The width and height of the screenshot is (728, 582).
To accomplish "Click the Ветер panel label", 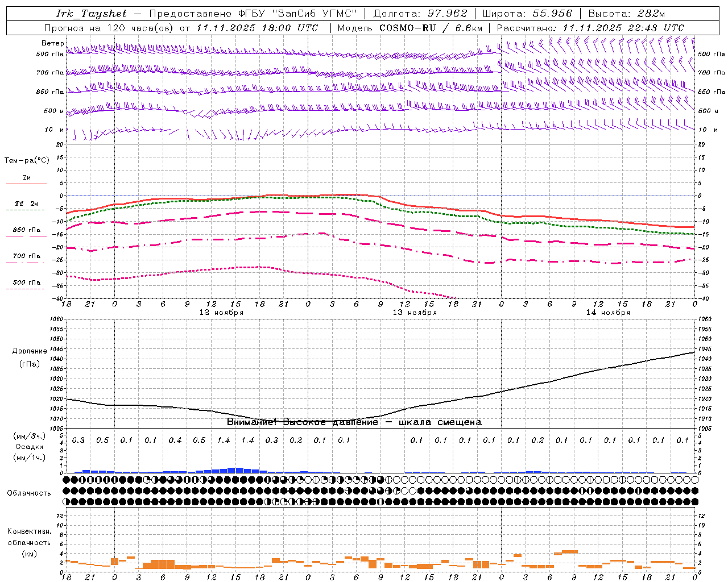I will click(x=53, y=43).
